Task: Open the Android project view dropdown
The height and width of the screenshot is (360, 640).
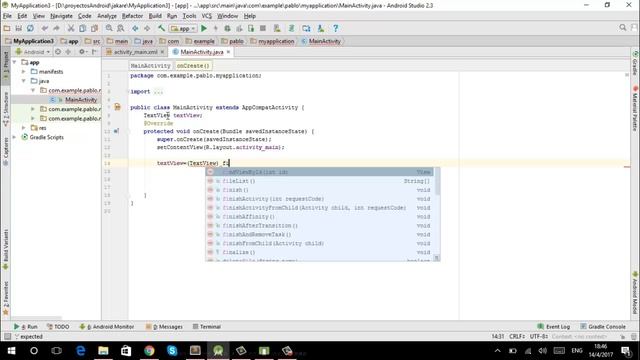Action: click(x=33, y=52)
